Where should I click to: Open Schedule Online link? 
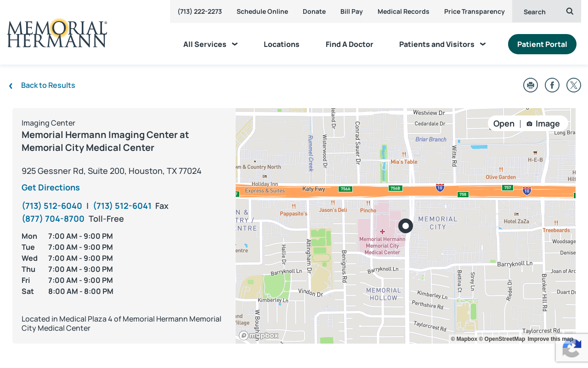pyautogui.click(x=262, y=11)
